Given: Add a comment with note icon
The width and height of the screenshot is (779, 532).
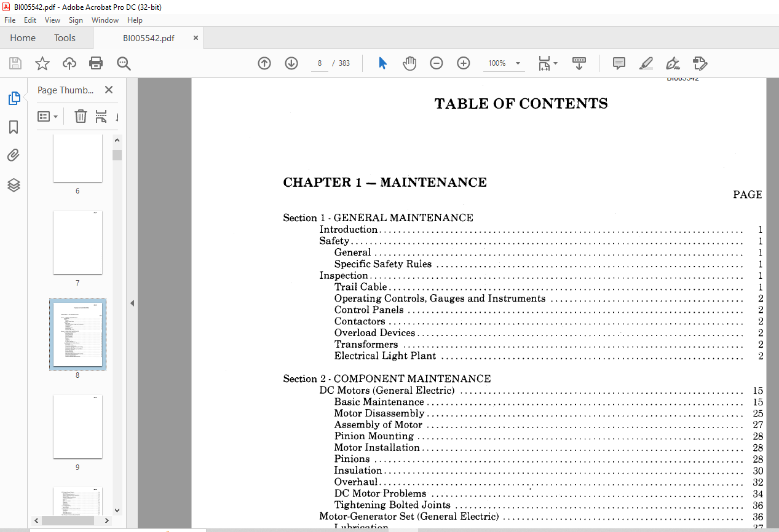Looking at the screenshot, I should point(619,63).
